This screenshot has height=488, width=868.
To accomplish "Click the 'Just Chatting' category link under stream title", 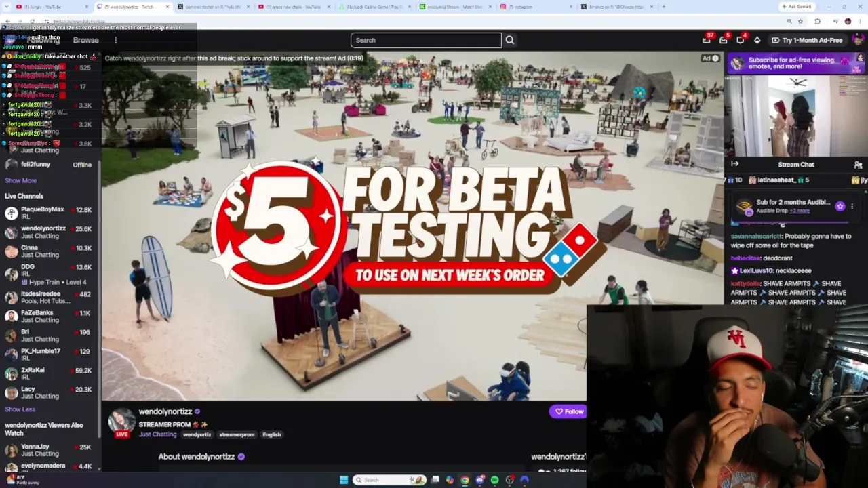I will (157, 434).
